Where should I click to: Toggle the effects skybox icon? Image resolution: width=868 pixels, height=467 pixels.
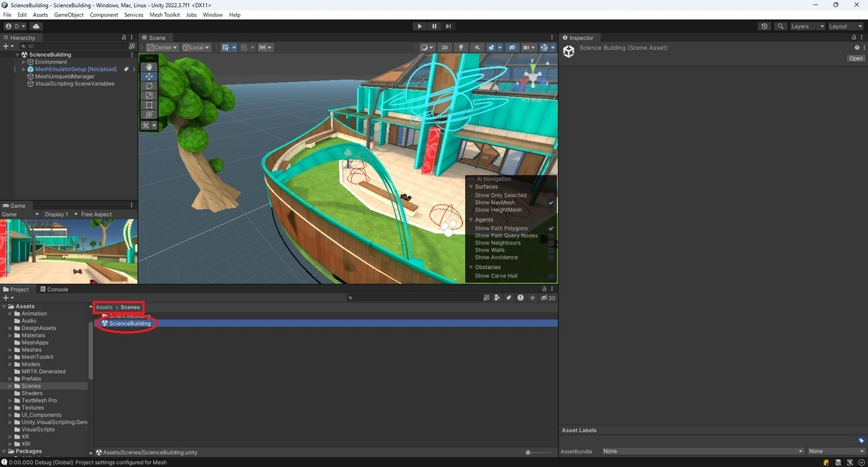pos(492,47)
